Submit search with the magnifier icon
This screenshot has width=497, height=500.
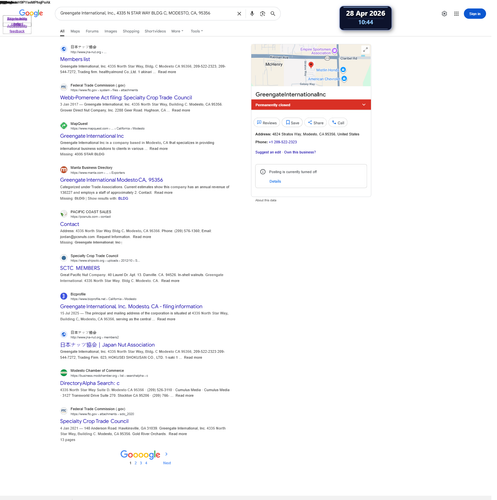tap(273, 14)
